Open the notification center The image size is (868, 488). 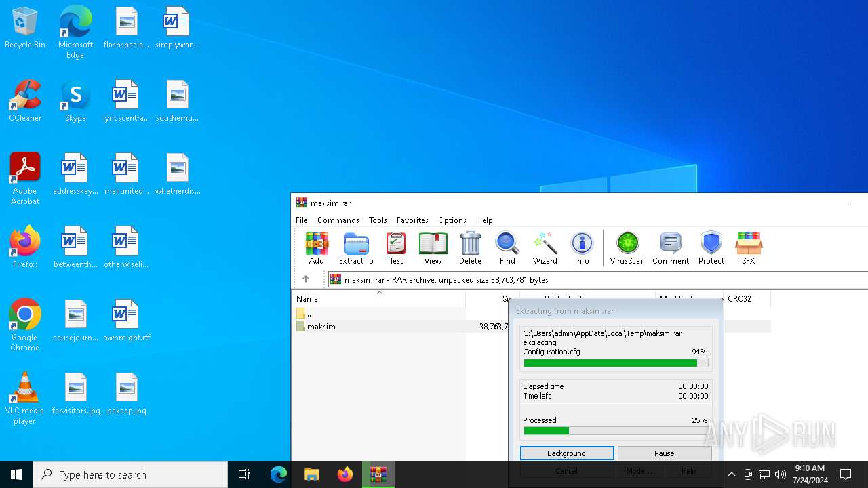[x=846, y=474]
